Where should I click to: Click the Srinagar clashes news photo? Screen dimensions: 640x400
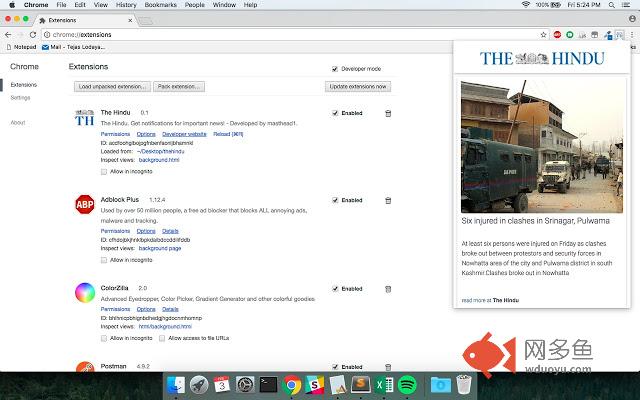click(542, 137)
